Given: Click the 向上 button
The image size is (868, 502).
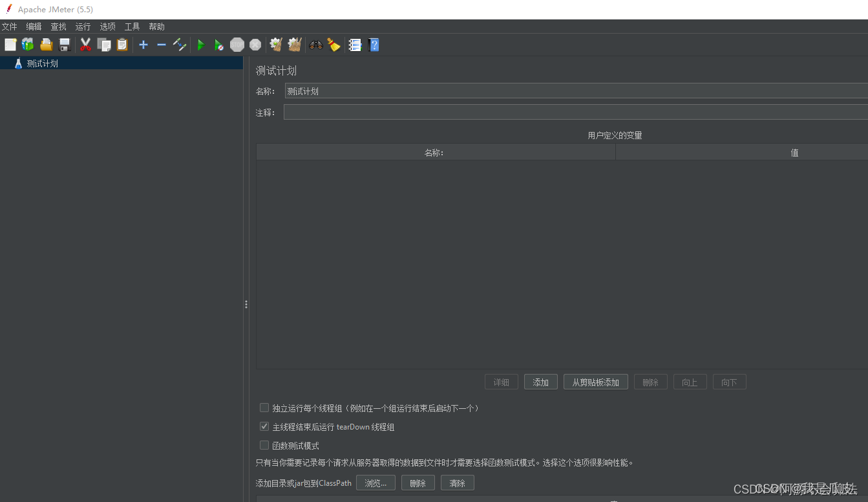Looking at the screenshot, I should [x=690, y=382].
